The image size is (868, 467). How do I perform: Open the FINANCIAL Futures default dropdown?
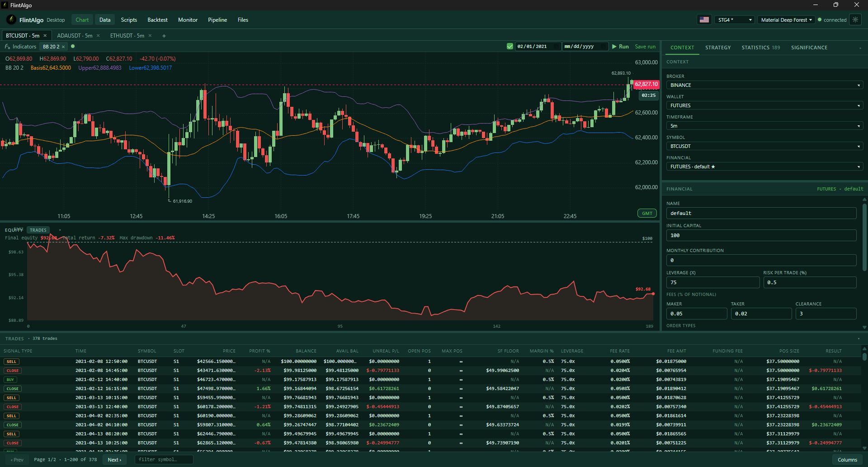point(765,167)
